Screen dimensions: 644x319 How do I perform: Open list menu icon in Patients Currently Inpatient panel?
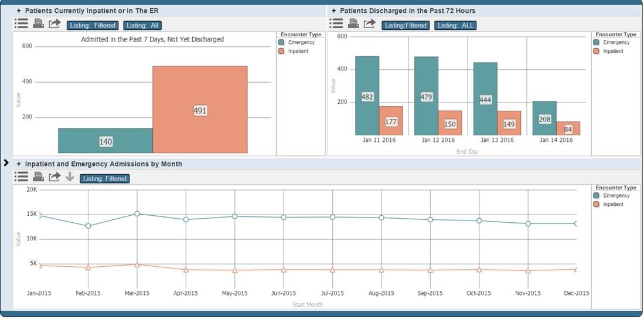(21, 24)
